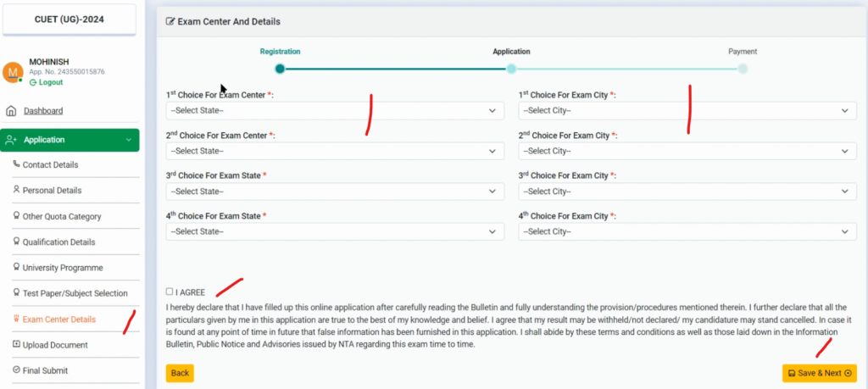Log out using the Logout link

click(49, 82)
